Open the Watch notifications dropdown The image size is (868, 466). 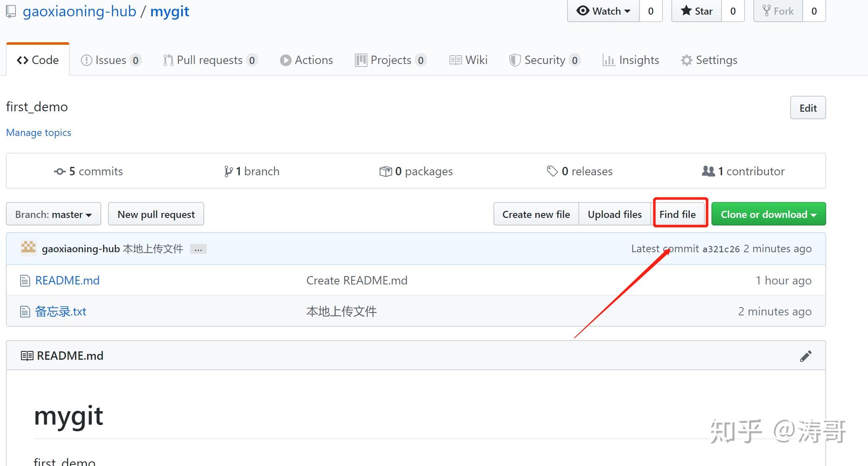[603, 11]
